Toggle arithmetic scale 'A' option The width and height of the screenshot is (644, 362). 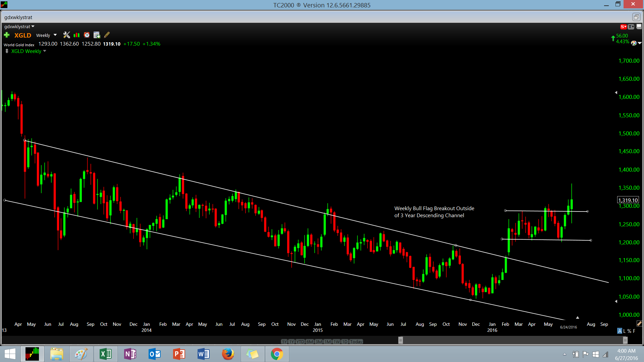coord(620,331)
